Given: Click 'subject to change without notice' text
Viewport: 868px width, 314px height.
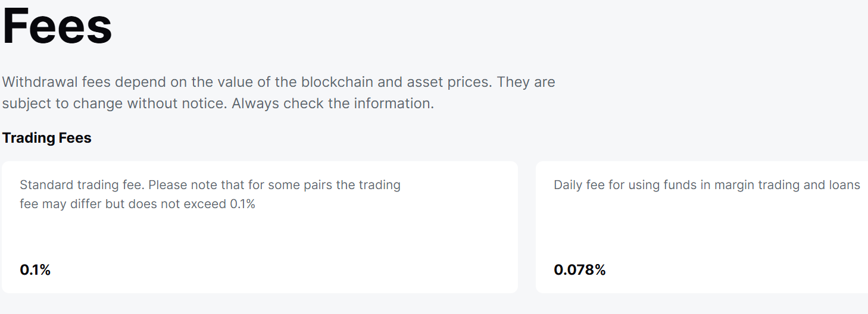Looking at the screenshot, I should coord(114,103).
